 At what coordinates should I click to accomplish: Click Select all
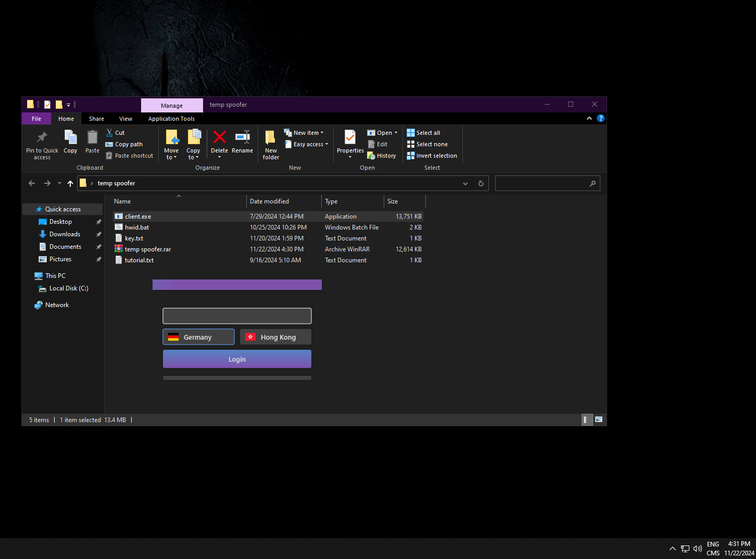click(423, 133)
